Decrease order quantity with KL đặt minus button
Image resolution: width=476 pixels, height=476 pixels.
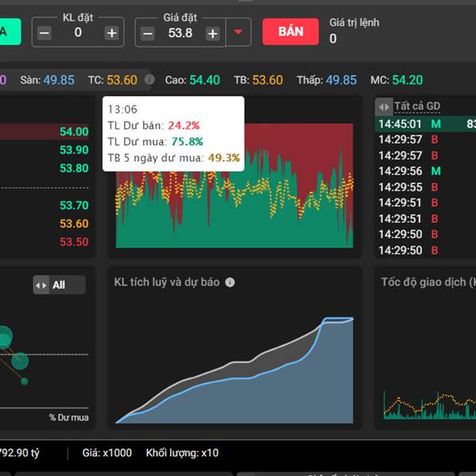pyautogui.click(x=44, y=33)
